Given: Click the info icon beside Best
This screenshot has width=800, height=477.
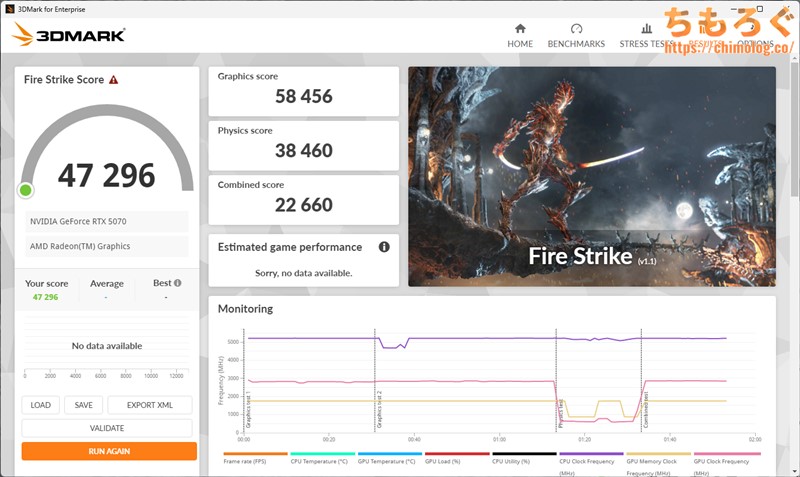Looking at the screenshot, I should pos(178,283).
